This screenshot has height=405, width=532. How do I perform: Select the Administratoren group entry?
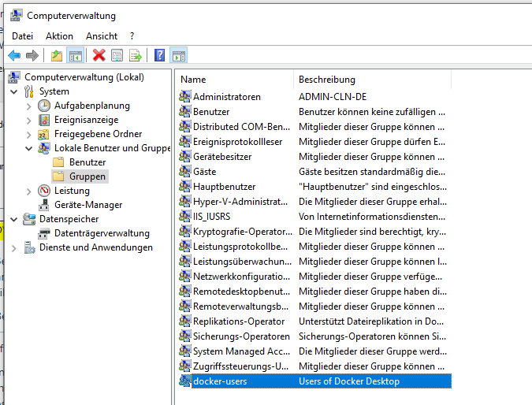[226, 97]
